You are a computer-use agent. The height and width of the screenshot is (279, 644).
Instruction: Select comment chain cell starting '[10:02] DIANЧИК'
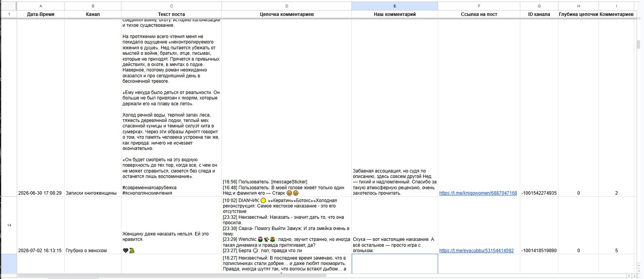[x=287, y=225]
